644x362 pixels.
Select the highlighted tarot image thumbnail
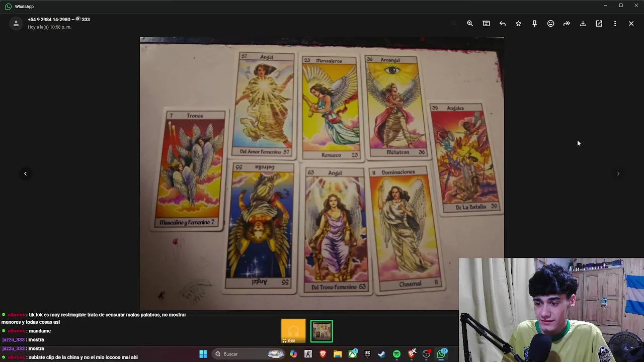[x=321, y=331]
